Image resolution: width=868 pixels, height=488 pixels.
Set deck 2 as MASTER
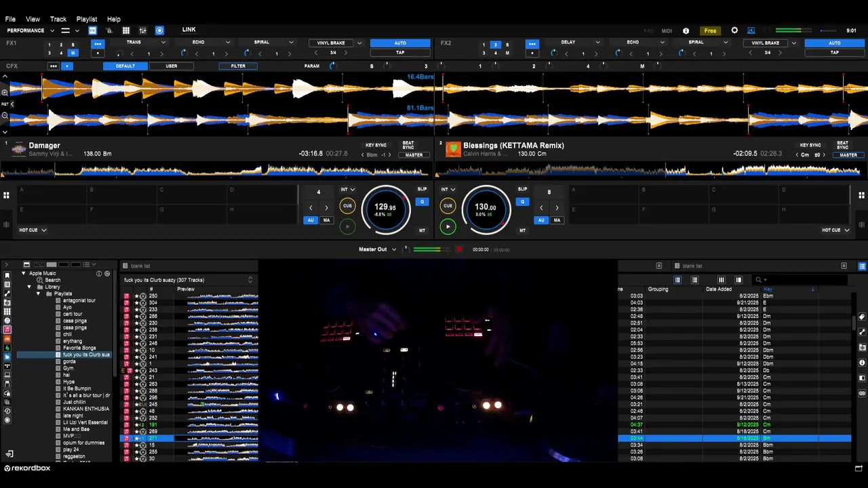(x=848, y=155)
